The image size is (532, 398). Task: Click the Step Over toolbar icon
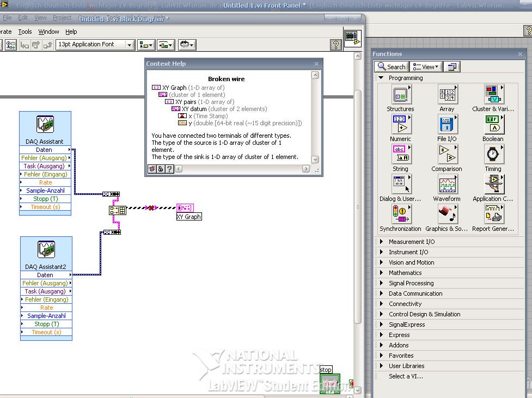coord(36,45)
